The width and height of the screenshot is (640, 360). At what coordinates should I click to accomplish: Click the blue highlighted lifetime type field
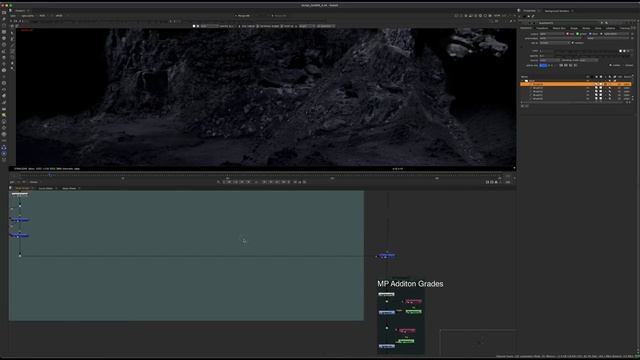coord(543,65)
